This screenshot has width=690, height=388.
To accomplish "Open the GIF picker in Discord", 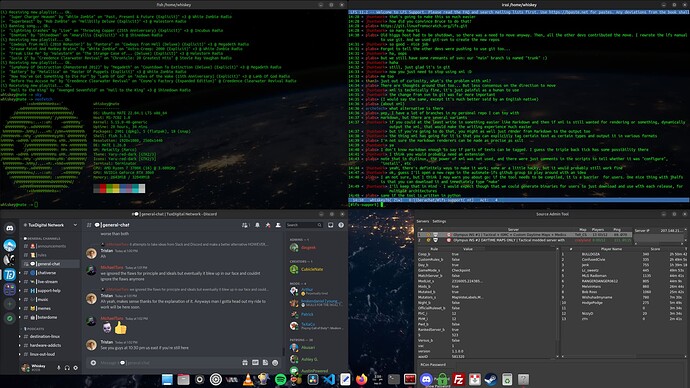I will pyautogui.click(x=255, y=363).
